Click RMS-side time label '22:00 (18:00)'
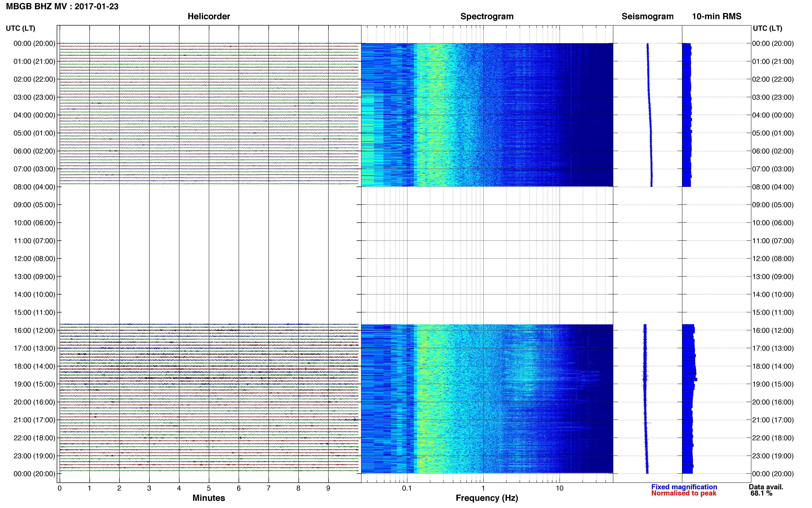Image resolution: width=812 pixels, height=508 pixels. pyautogui.click(x=773, y=438)
